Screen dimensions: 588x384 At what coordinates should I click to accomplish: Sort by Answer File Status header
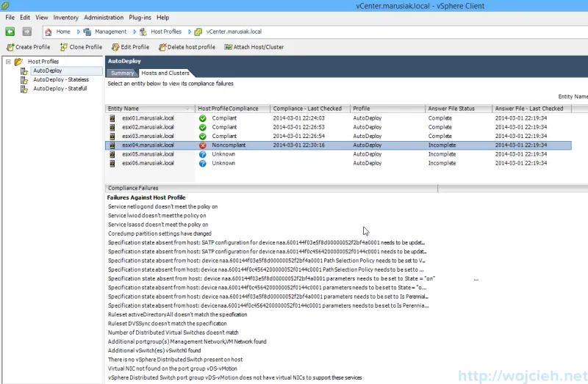point(459,109)
